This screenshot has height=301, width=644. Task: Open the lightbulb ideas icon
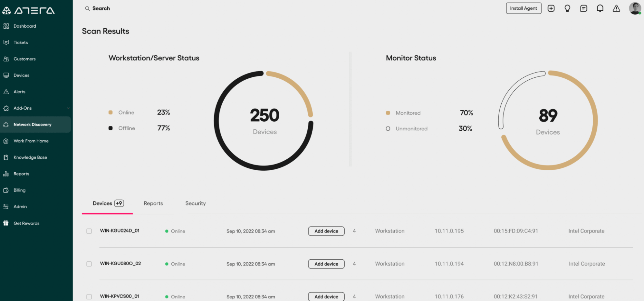[x=568, y=8]
